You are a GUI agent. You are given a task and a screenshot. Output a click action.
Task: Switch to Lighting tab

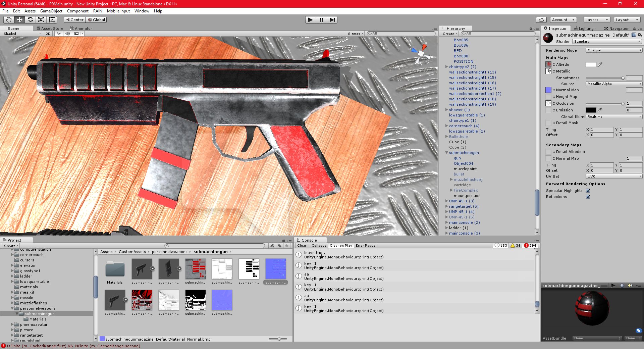tap(584, 29)
